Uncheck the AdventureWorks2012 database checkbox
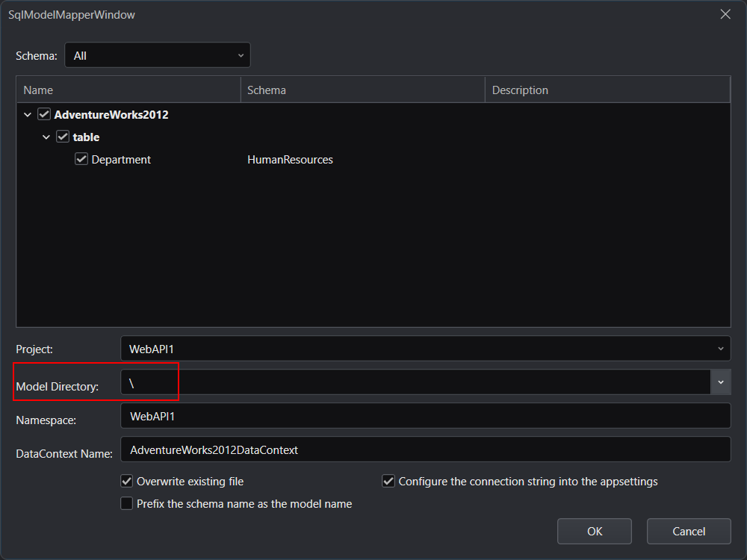Image resolution: width=747 pixels, height=560 pixels. click(44, 115)
